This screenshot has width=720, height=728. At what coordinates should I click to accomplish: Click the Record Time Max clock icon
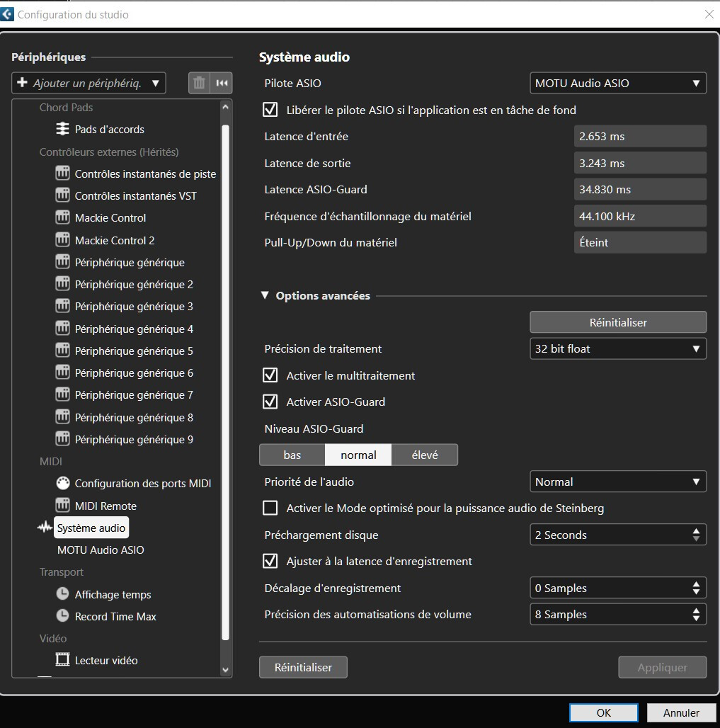[x=62, y=616]
